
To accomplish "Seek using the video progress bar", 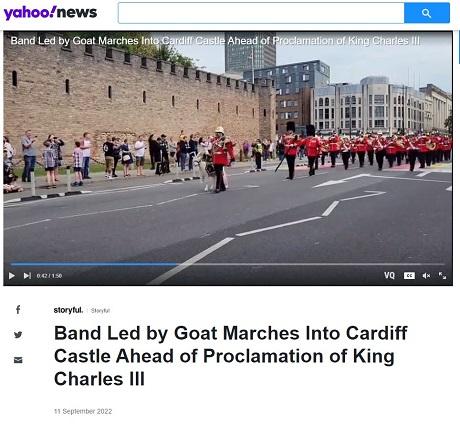I will click(228, 264).
